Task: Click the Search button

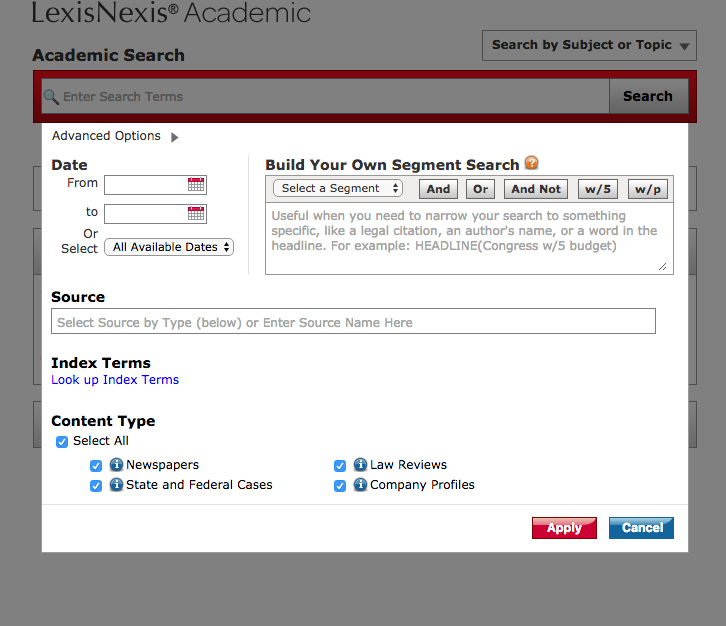Action: tap(648, 96)
